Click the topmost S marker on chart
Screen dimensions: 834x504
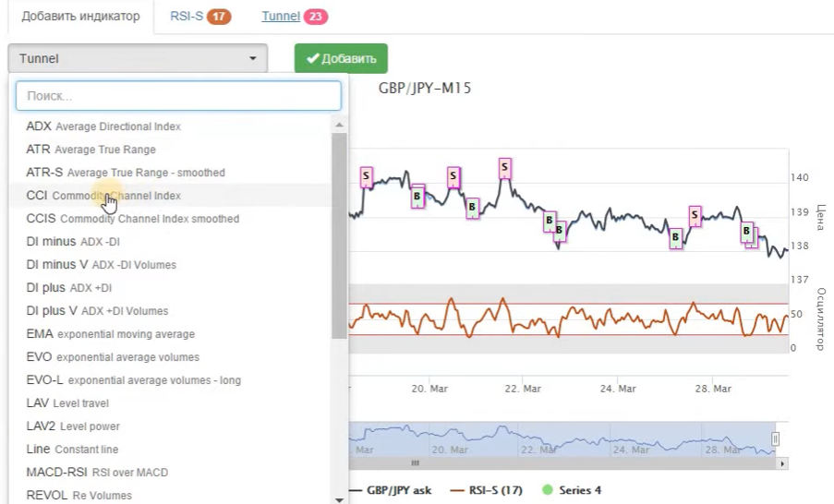tap(505, 169)
